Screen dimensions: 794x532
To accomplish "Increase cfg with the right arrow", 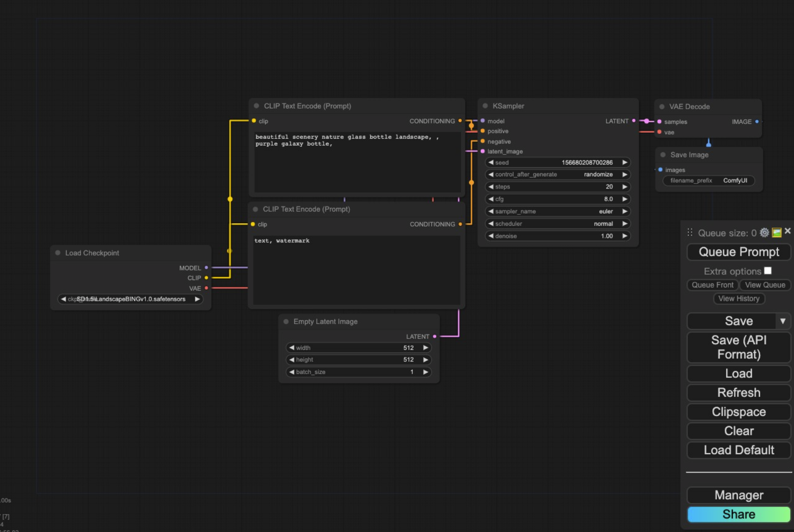I will (x=625, y=199).
